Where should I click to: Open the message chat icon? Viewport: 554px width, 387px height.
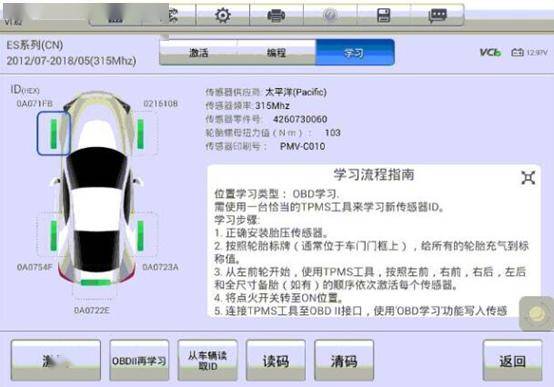437,16
